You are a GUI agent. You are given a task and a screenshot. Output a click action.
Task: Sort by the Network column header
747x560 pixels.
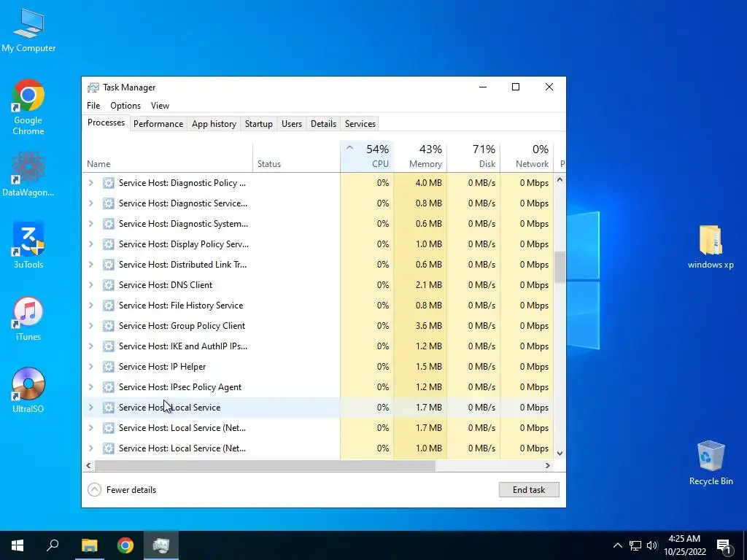coord(527,157)
